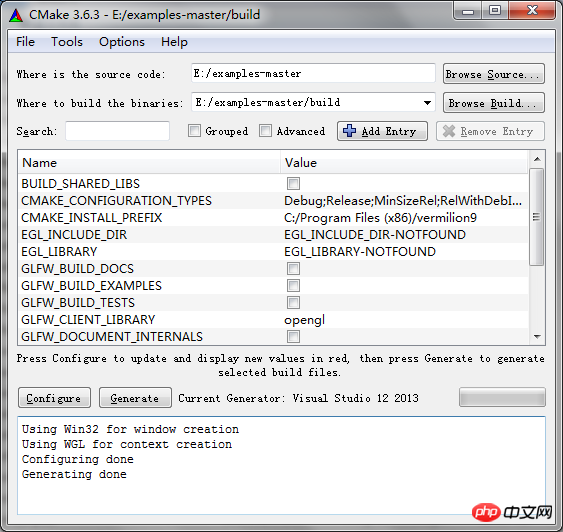Focus the Search input field
The width and height of the screenshot is (563, 532).
(x=117, y=131)
